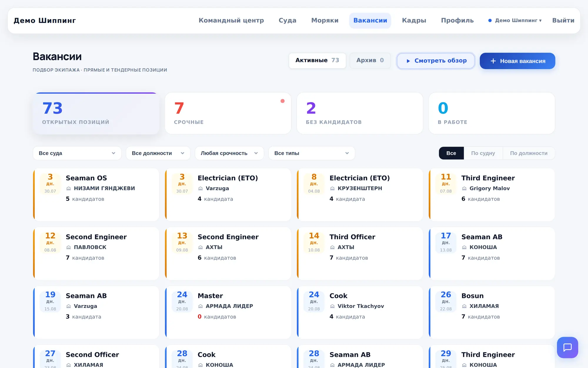Click ship icon next to ПАВЛОВСК
588x368 pixels.
pyautogui.click(x=69, y=247)
